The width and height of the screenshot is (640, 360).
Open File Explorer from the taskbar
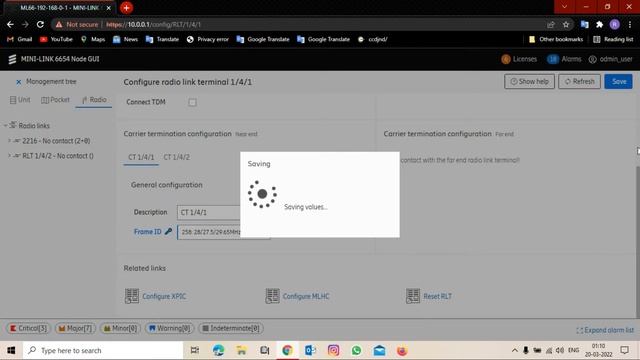coord(242,350)
